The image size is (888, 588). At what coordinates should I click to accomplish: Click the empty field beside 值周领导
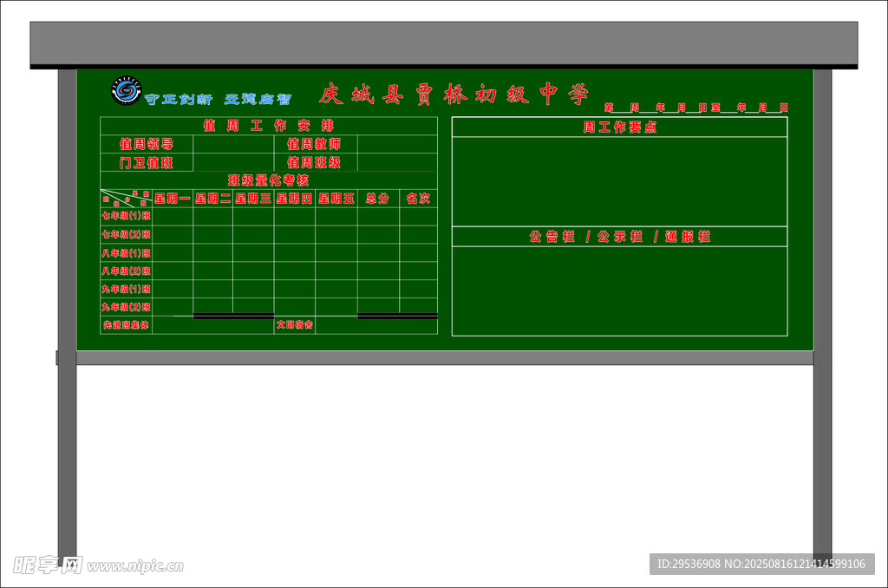(x=233, y=144)
